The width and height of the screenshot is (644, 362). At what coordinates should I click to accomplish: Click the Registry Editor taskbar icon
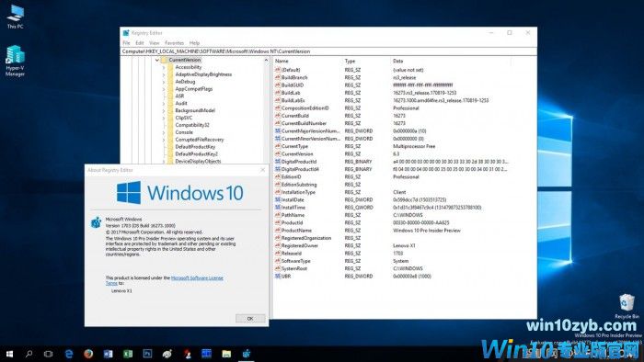pos(246,354)
